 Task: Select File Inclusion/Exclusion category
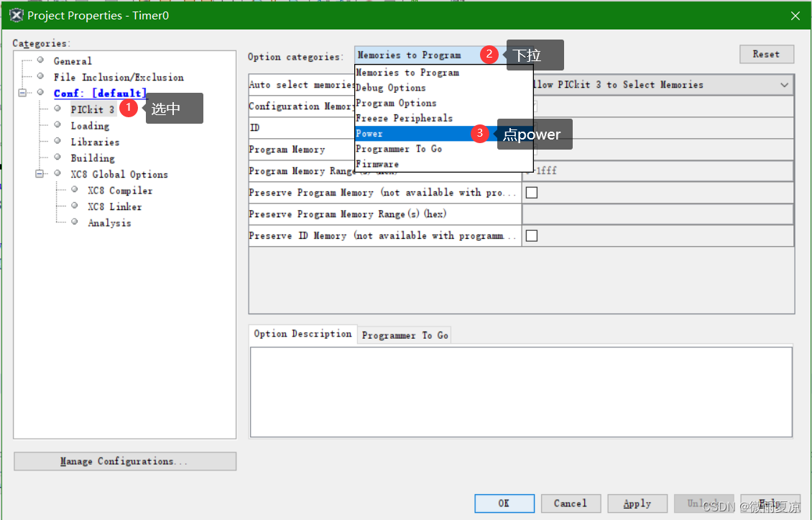tap(119, 77)
